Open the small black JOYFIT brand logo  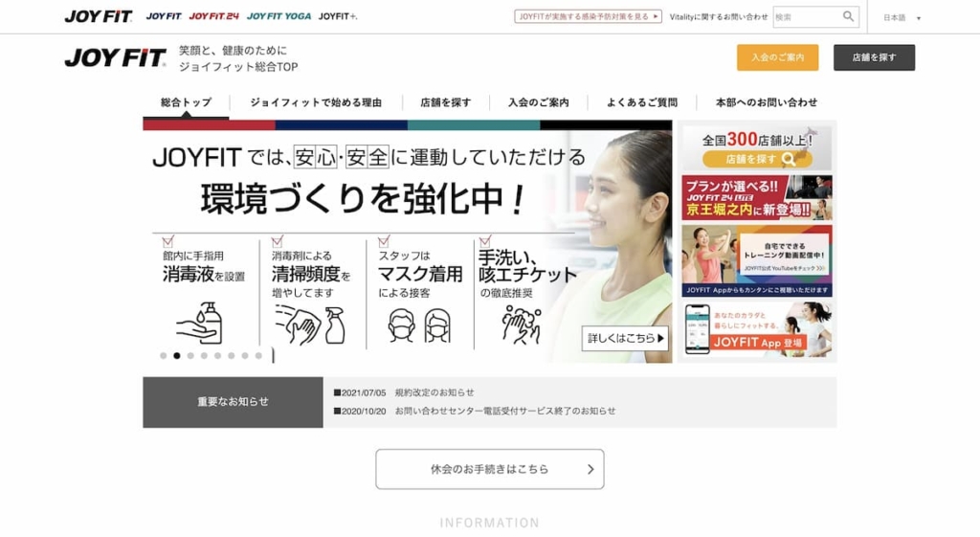164,16
